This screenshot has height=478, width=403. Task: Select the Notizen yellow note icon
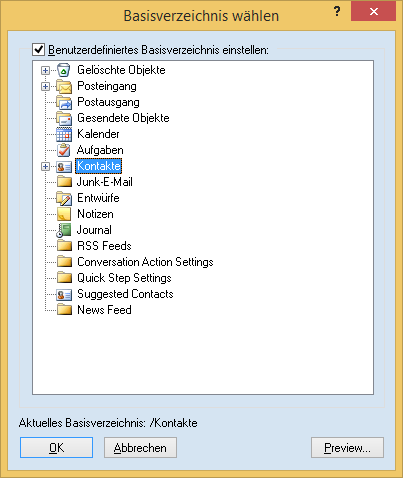coord(64,214)
